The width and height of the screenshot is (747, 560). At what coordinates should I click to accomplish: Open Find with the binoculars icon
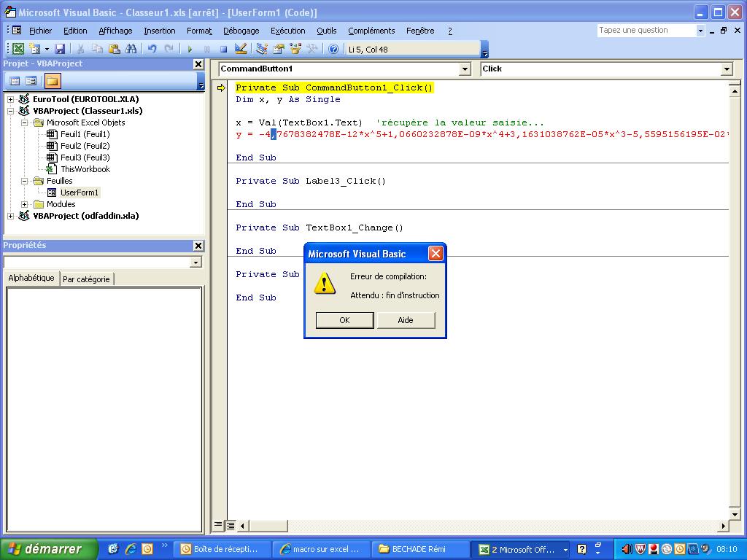click(131, 49)
